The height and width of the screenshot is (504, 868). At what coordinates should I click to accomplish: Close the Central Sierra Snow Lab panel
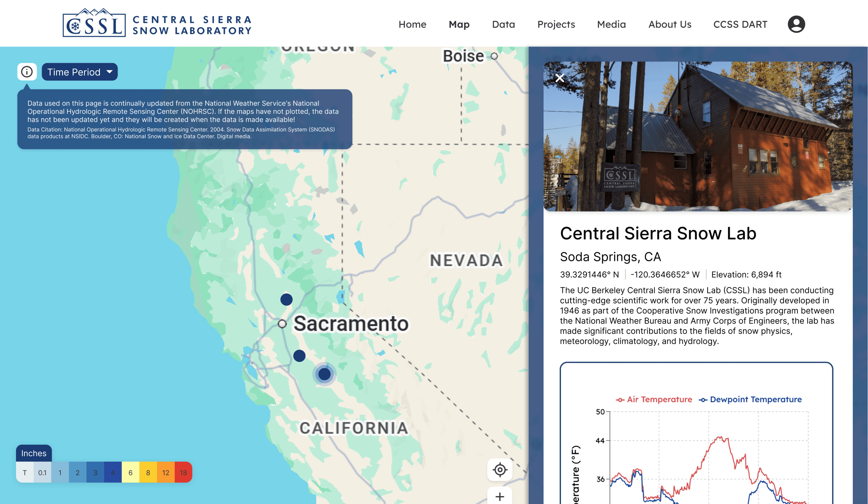tap(560, 78)
